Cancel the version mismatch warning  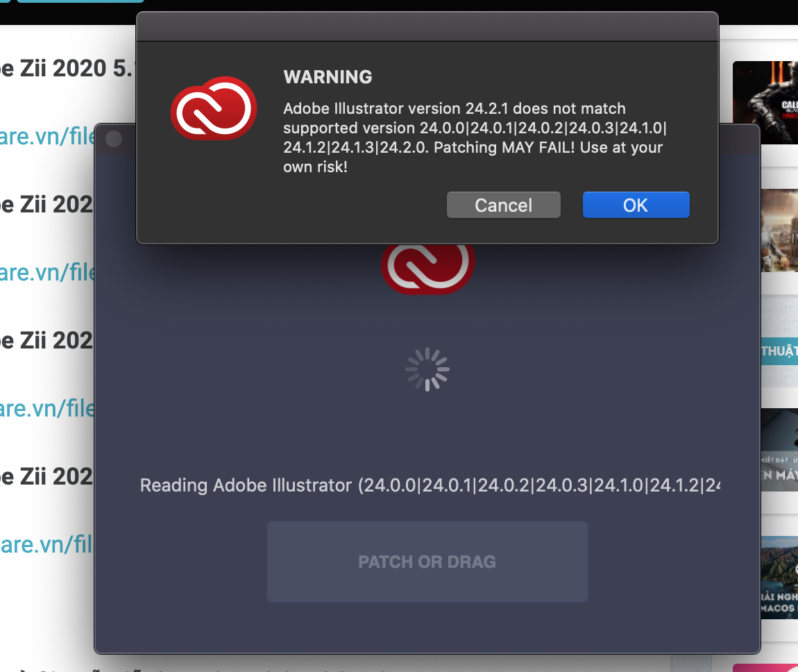(503, 205)
